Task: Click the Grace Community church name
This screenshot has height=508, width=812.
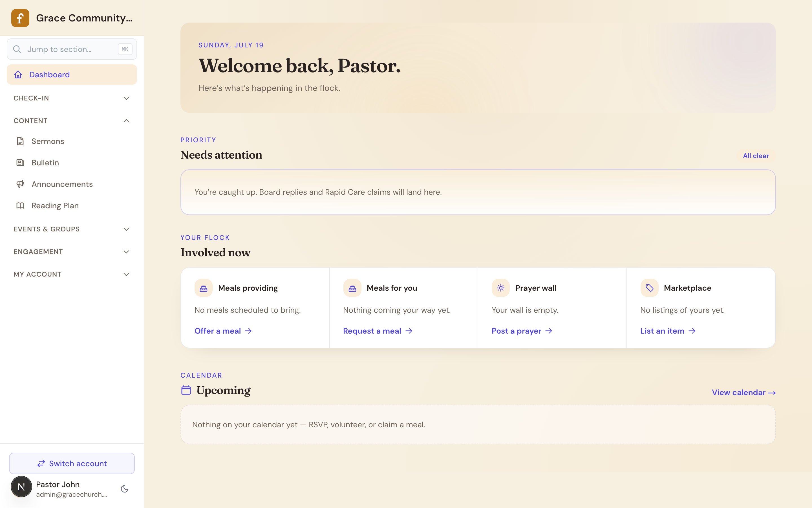Action: 84,18
